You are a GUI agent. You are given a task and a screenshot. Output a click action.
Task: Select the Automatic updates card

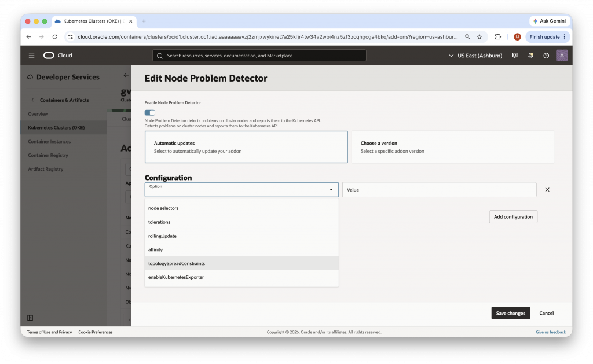click(246, 146)
